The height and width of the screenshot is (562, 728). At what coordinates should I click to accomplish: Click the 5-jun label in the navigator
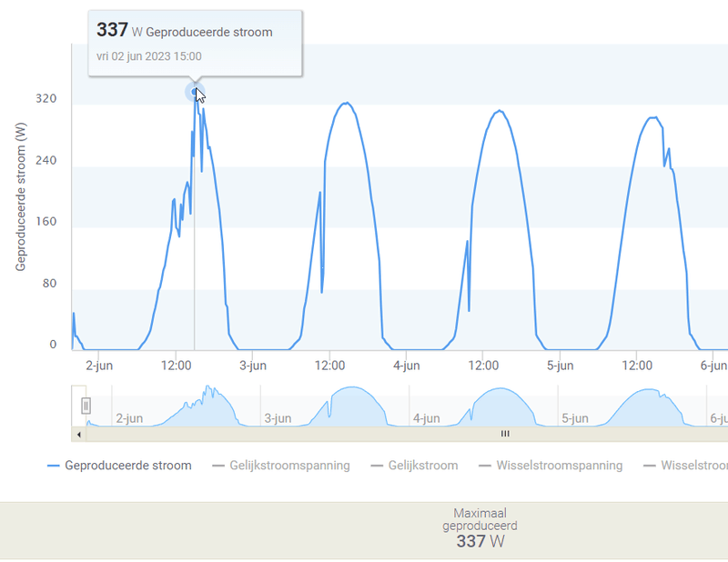575,418
